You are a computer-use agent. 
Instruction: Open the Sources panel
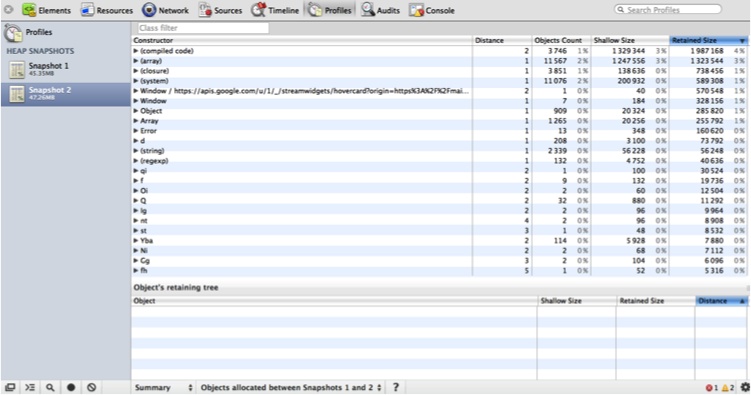coord(221,10)
